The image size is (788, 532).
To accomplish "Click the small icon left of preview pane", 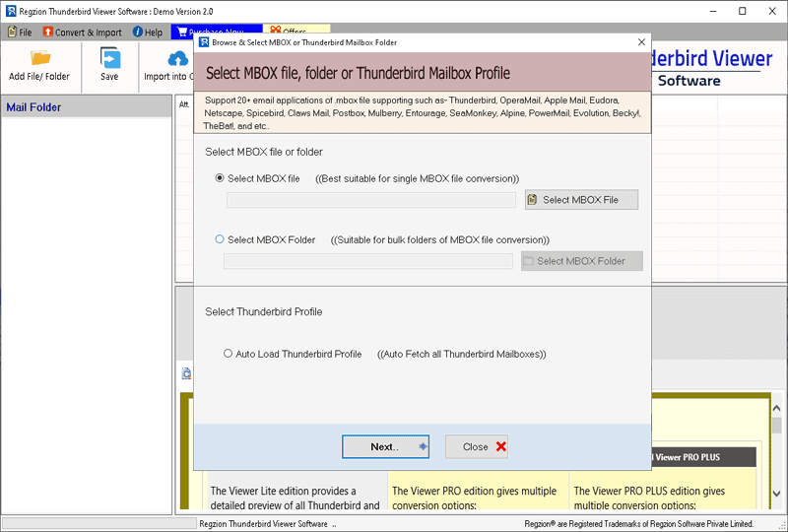I will [185, 373].
